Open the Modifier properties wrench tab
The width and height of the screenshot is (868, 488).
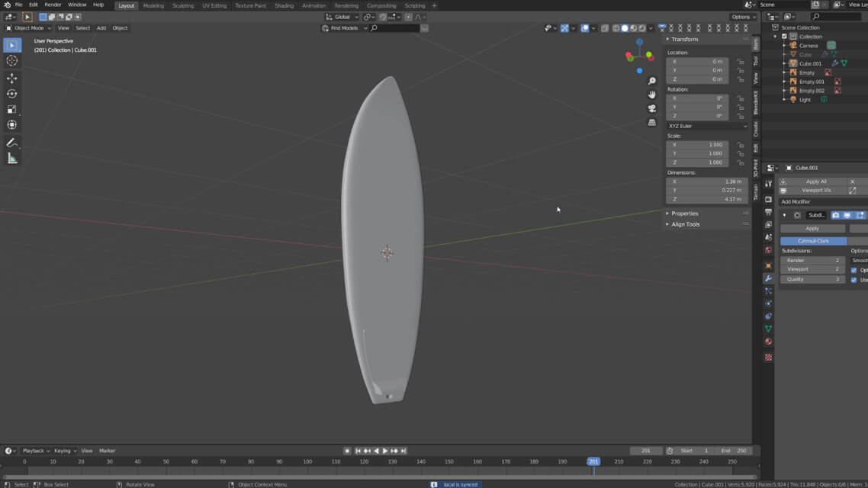pyautogui.click(x=768, y=278)
